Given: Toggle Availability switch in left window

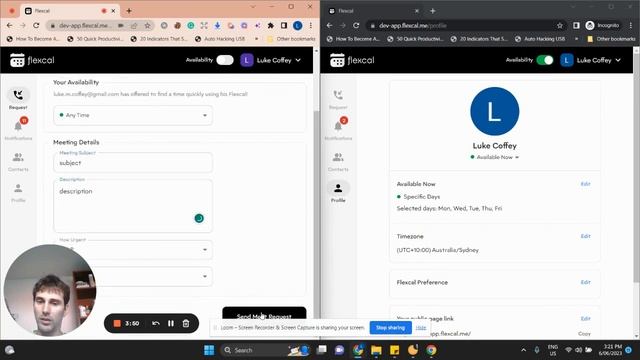Looking at the screenshot, I should click(x=225, y=60).
